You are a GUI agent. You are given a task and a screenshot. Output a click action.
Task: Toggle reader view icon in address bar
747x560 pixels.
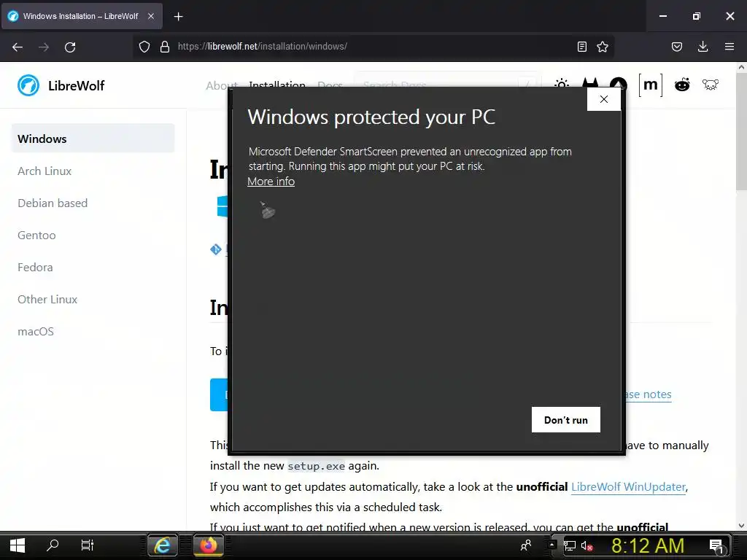coord(581,47)
